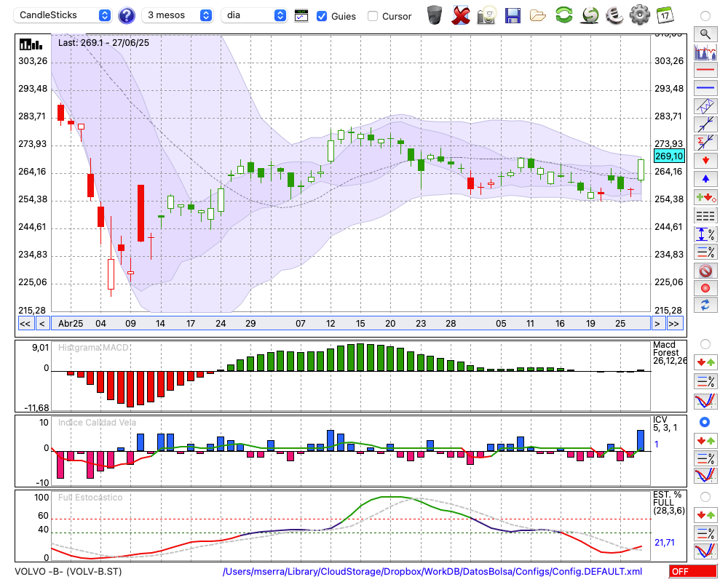The width and height of the screenshot is (728, 582).
Task: Uncheck the Guies checkbox
Action: click(321, 16)
